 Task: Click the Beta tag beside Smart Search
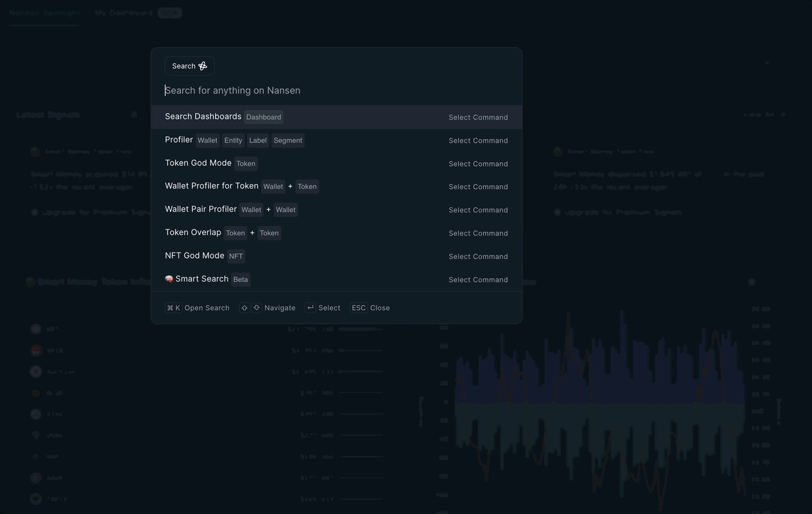click(241, 280)
